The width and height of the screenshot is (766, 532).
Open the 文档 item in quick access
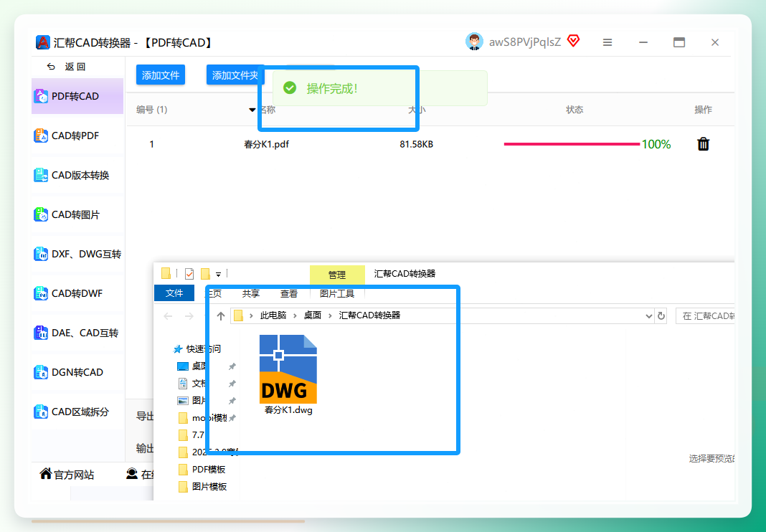coord(199,384)
